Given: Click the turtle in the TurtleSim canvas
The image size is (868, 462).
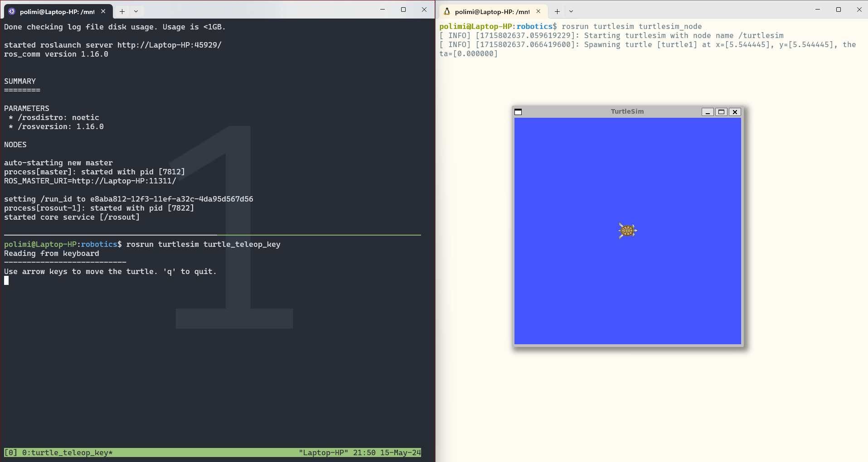Looking at the screenshot, I should pos(627,231).
